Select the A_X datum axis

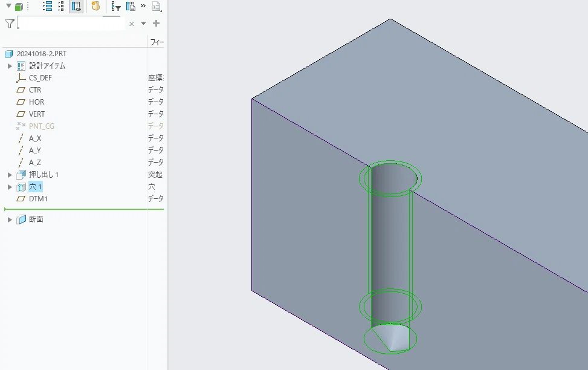(x=35, y=138)
